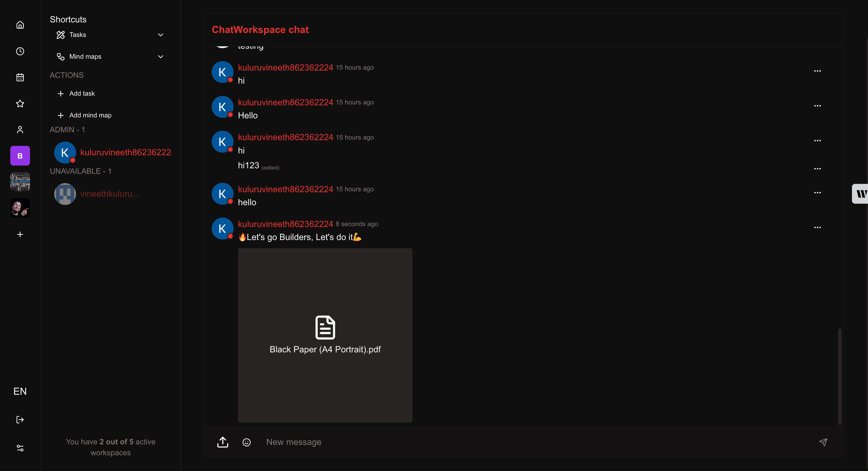The image size is (868, 471).
Task: Open settings via the sliders icon
Action: (x=20, y=448)
